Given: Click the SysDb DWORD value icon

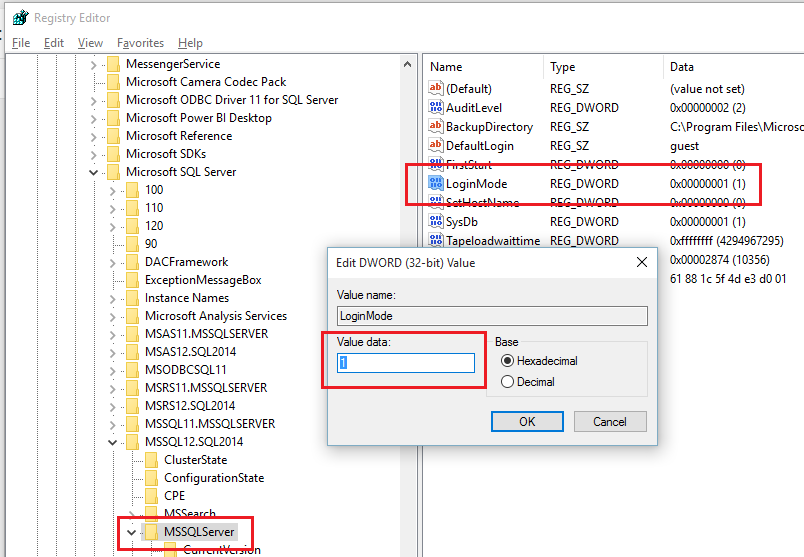Looking at the screenshot, I should (x=435, y=221).
